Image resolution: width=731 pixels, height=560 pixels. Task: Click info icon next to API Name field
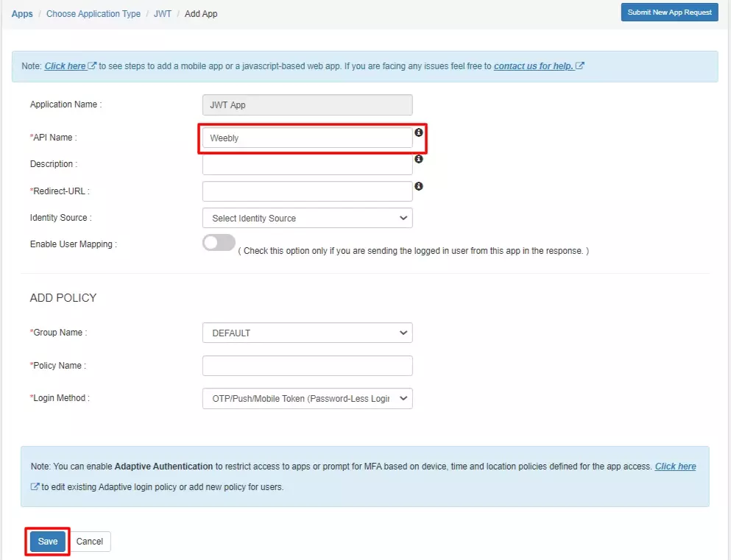coord(419,132)
